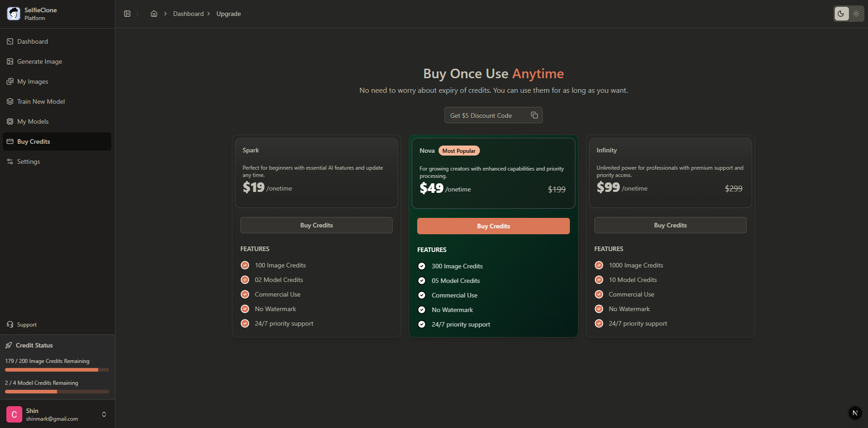This screenshot has height=428, width=868.
Task: Select Buy Credits sidebar item
Action: click(57, 141)
